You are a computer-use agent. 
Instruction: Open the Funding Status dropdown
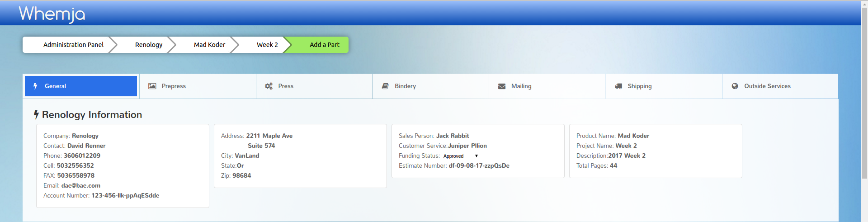pos(460,156)
